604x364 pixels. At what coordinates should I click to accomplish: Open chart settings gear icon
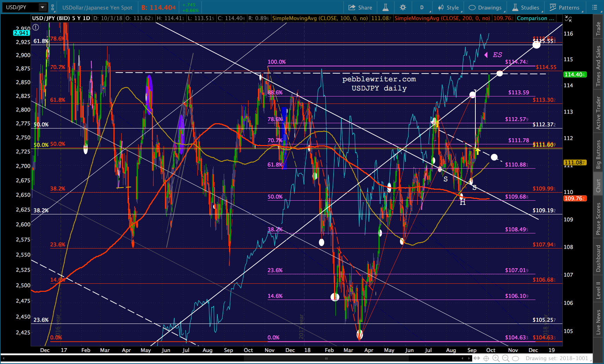point(403,7)
